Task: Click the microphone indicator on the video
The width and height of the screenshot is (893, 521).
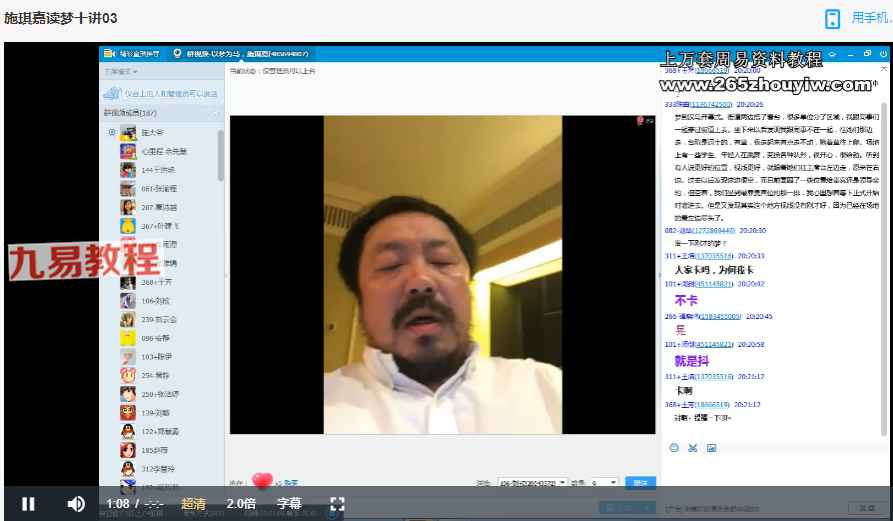Action: (x=641, y=121)
